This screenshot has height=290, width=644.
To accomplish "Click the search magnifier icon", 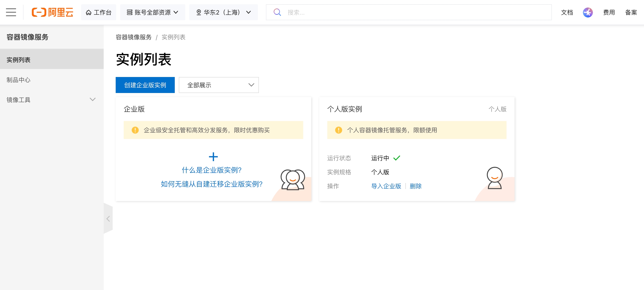I will click(277, 12).
